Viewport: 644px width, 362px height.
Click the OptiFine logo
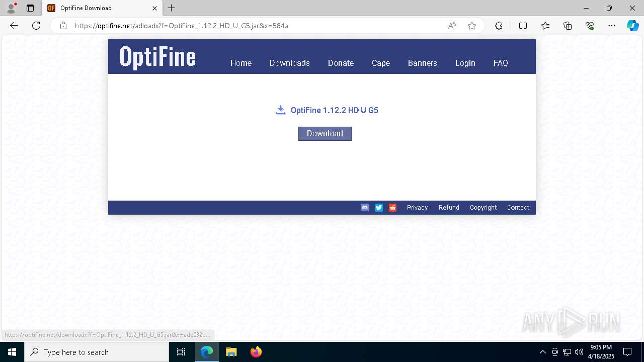pos(157,57)
